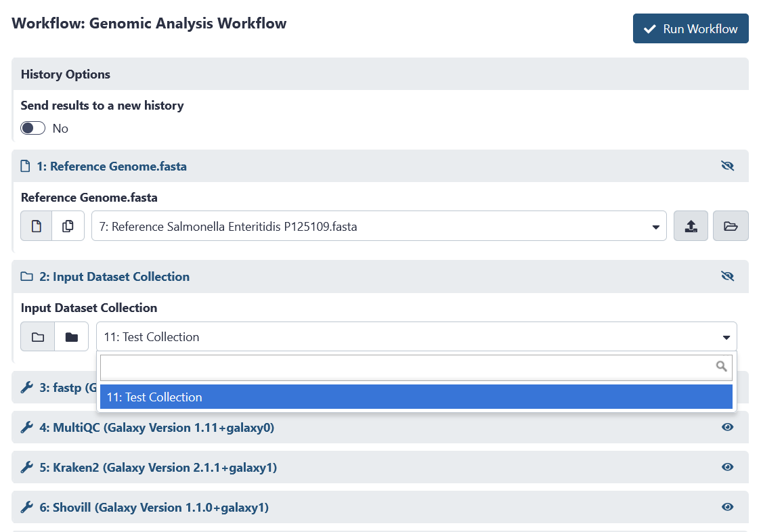This screenshot has height=532, width=761.
Task: Select the multiple datasets icon for Reference Genome
Action: 68,225
